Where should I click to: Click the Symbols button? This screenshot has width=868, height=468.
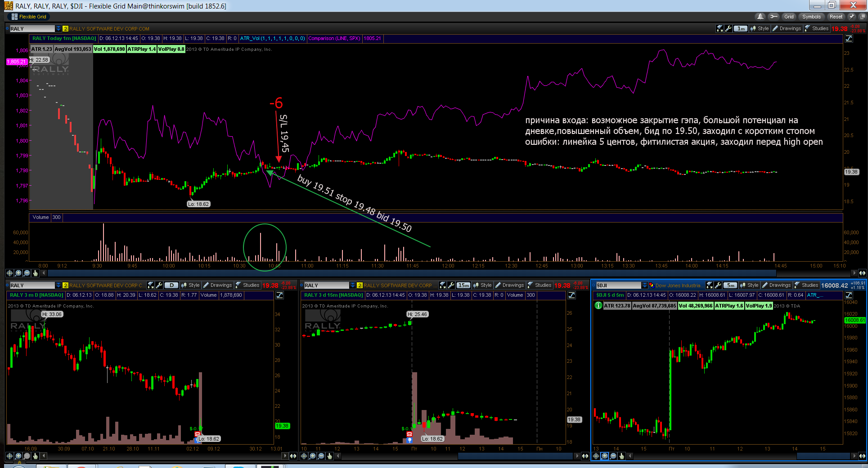click(x=811, y=17)
